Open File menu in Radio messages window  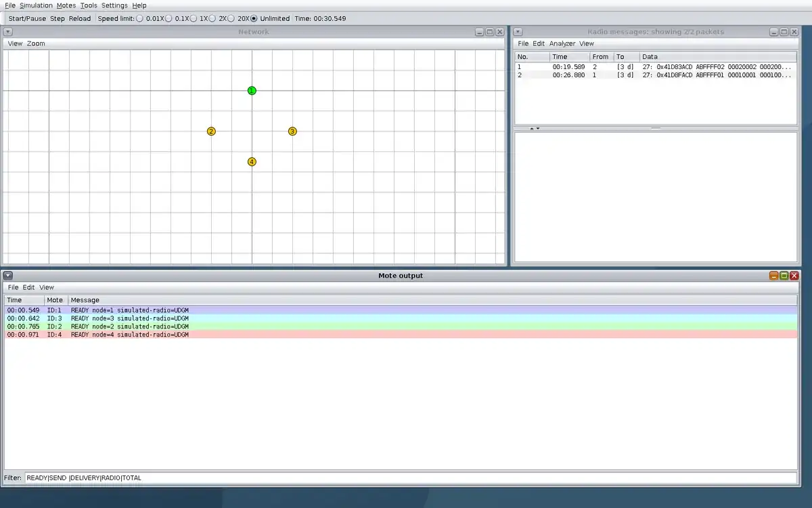click(523, 43)
